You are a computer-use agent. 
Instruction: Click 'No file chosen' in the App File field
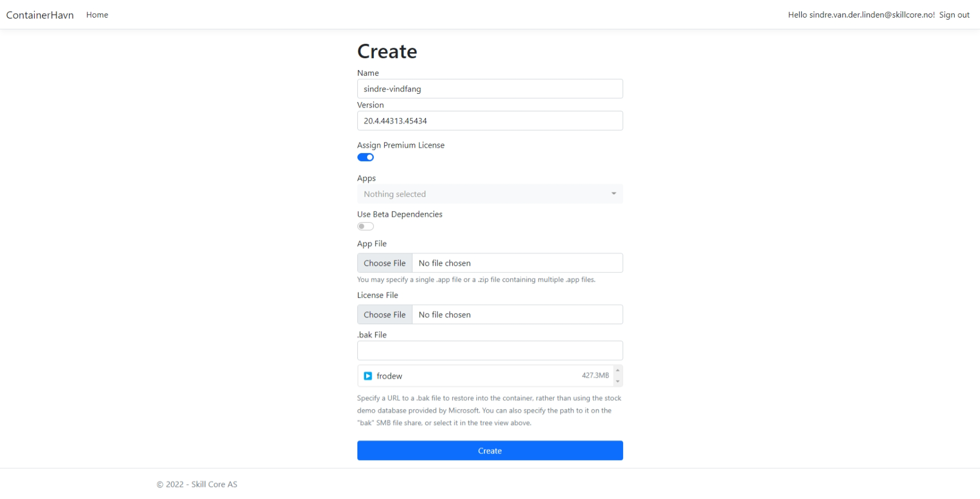[x=445, y=263]
